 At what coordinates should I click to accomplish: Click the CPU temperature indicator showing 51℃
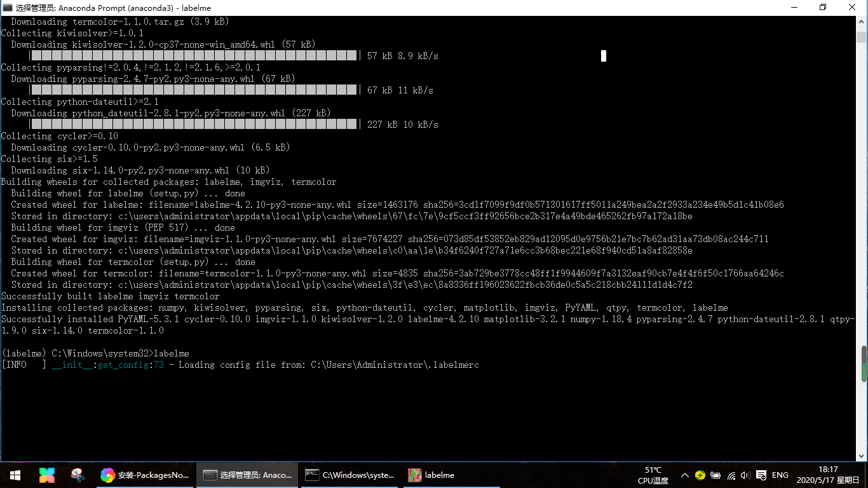(653, 475)
